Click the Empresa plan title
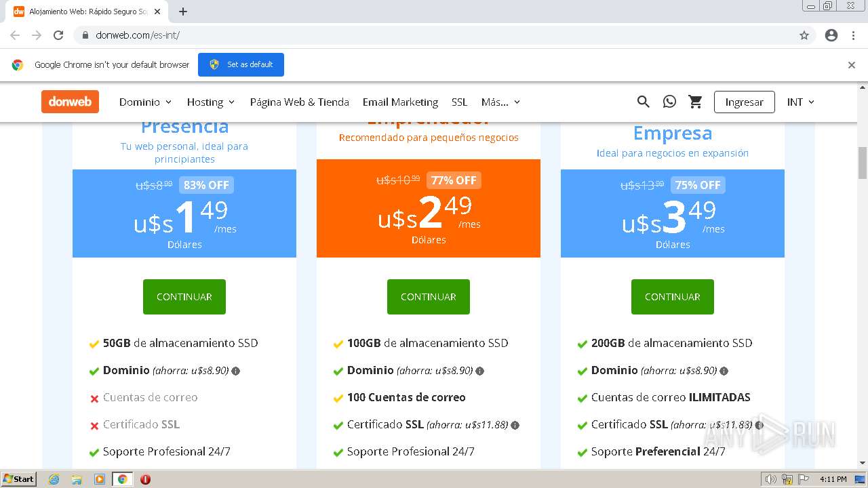The image size is (868, 488). pyautogui.click(x=673, y=134)
